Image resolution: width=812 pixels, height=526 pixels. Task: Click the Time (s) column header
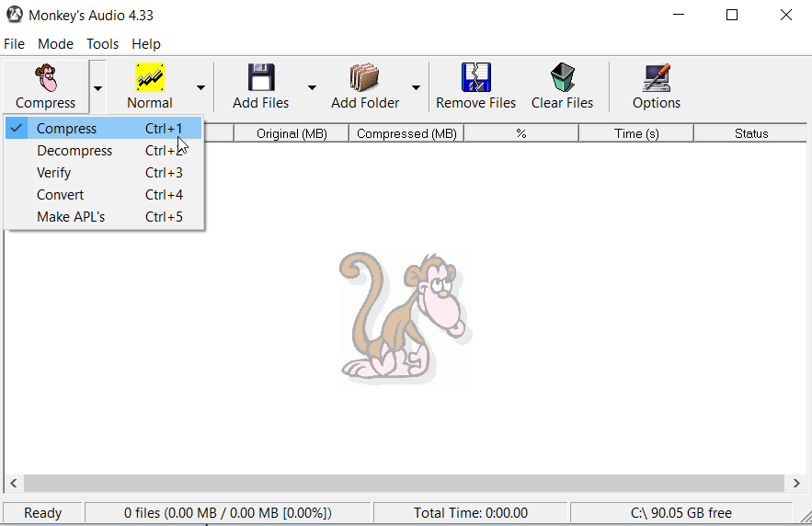point(636,133)
